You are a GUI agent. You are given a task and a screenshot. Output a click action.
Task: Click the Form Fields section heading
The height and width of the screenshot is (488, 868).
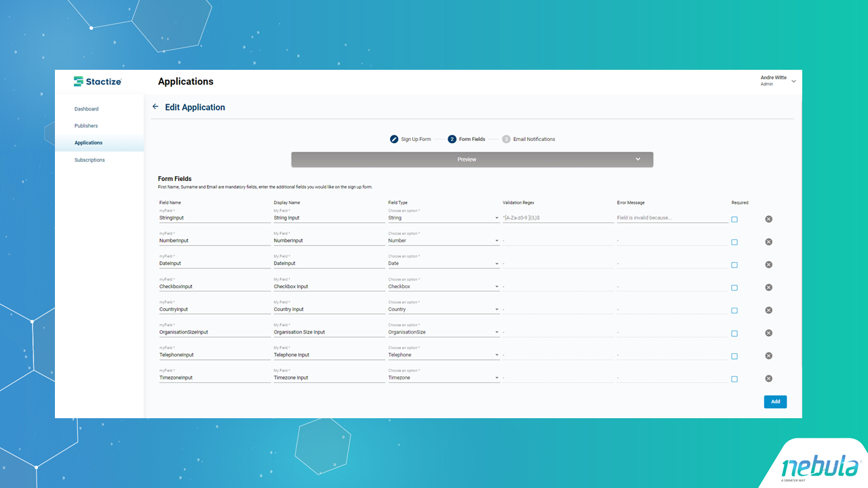pyautogui.click(x=175, y=179)
